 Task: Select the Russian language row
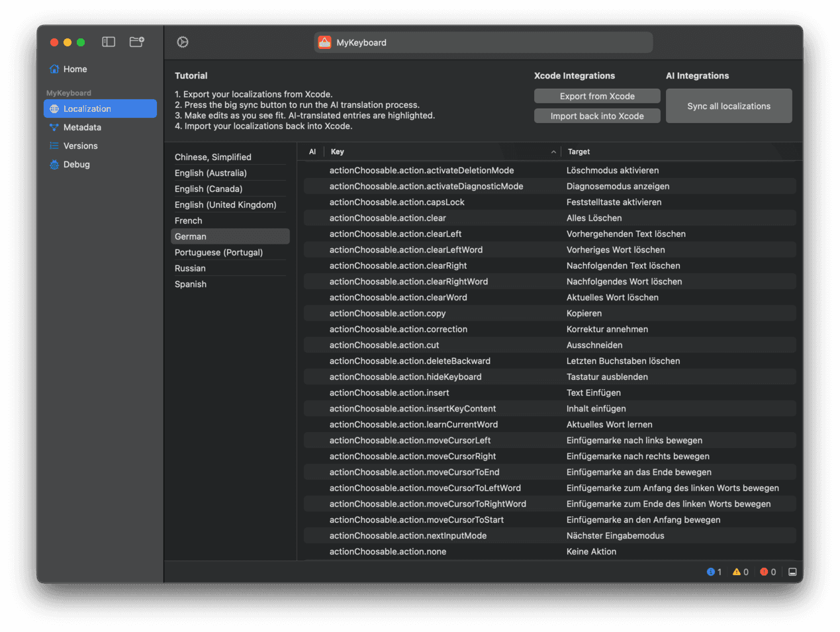pos(230,268)
